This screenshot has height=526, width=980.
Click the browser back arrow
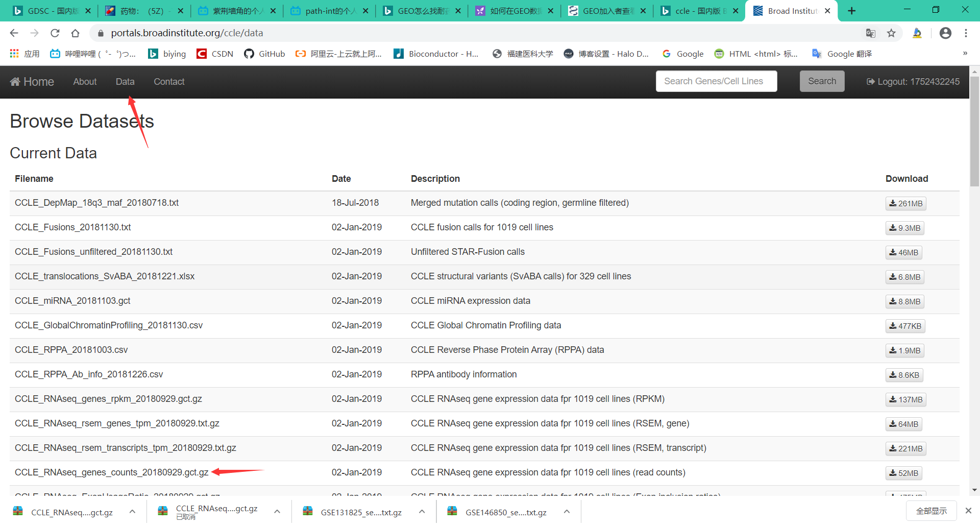pos(14,33)
